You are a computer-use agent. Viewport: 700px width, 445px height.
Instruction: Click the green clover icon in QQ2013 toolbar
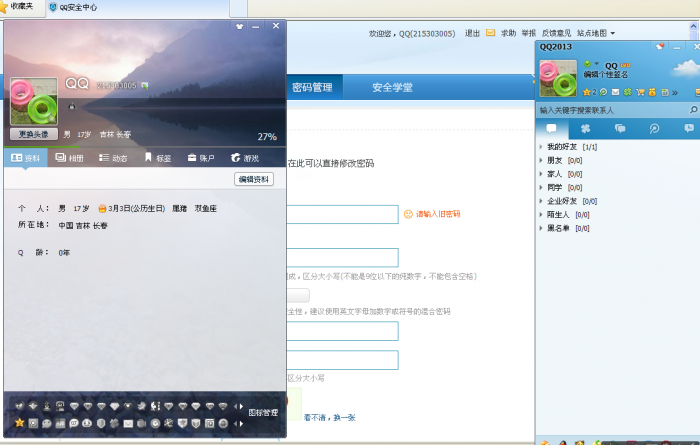pyautogui.click(x=628, y=92)
